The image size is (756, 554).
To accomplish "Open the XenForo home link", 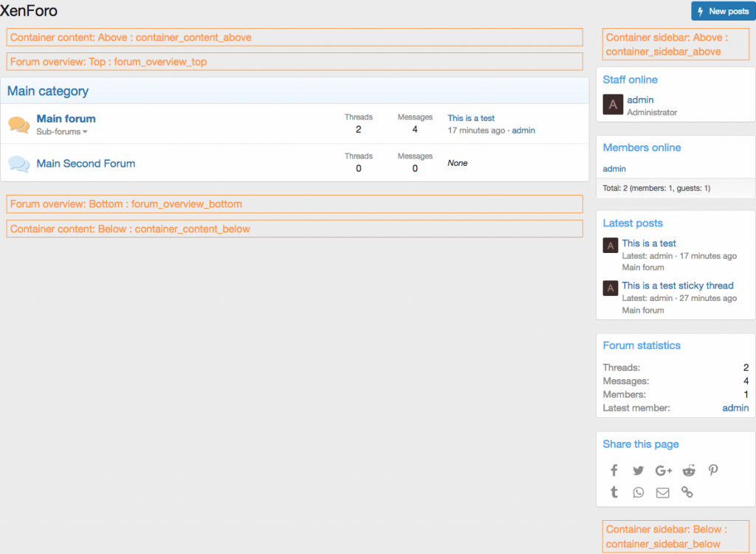I will click(x=31, y=11).
